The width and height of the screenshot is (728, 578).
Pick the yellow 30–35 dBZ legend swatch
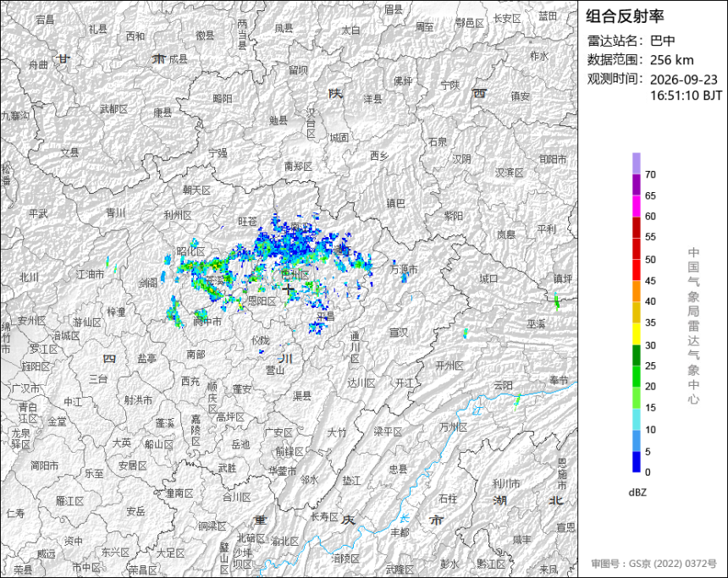click(x=636, y=333)
